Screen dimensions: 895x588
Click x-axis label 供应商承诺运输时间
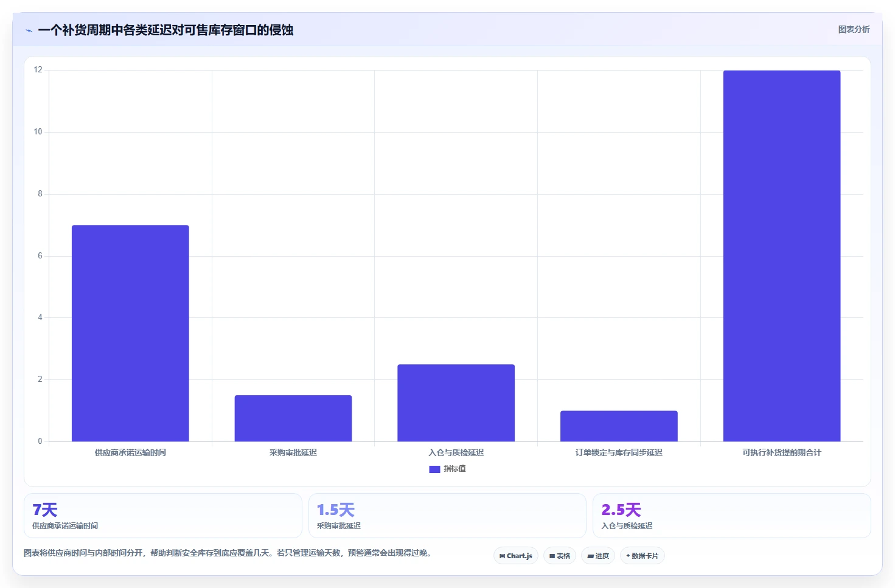pyautogui.click(x=130, y=452)
